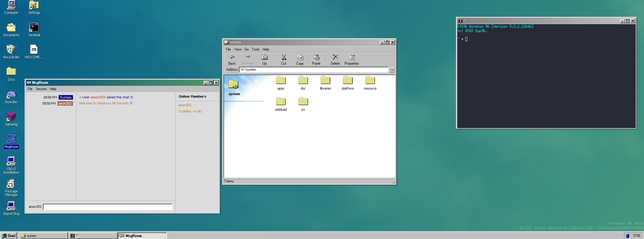Select the apps folder
The image size is (644, 239).
tap(281, 83)
